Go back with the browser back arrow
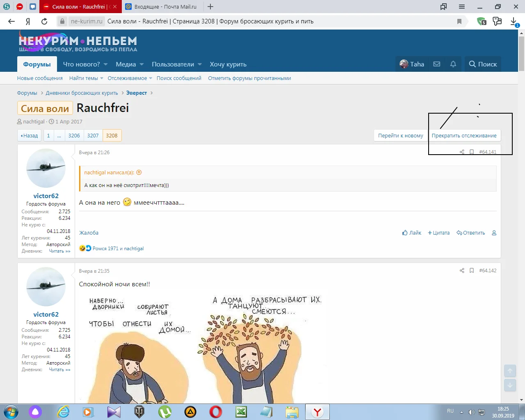Screen dimensions: 525x420 point(11,21)
